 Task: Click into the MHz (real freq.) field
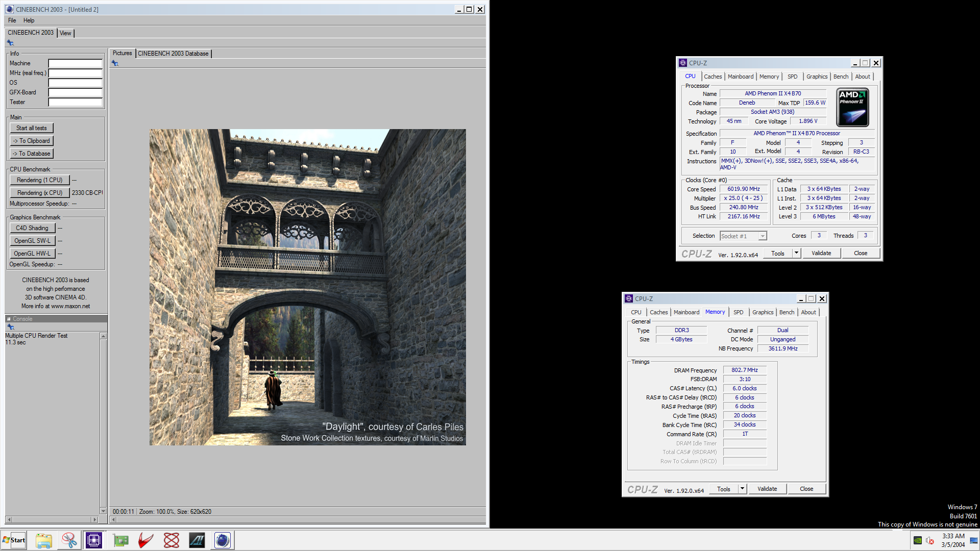tap(76, 73)
